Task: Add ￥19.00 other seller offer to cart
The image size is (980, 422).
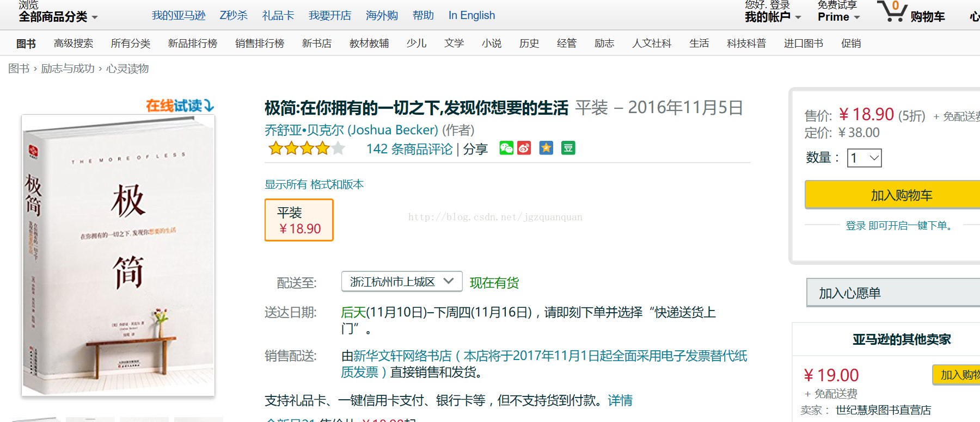Action: pos(957,375)
